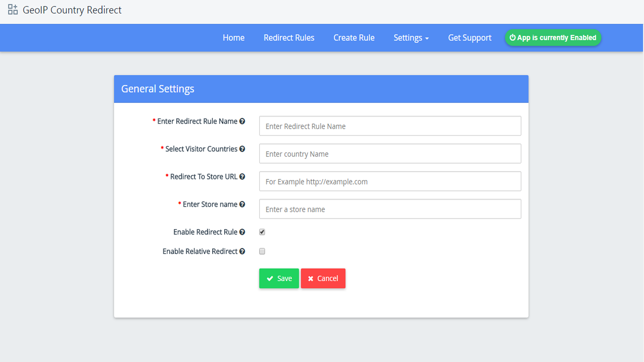
Task: Click help icon beside Enable Redirect Rule
Action: [242, 232]
